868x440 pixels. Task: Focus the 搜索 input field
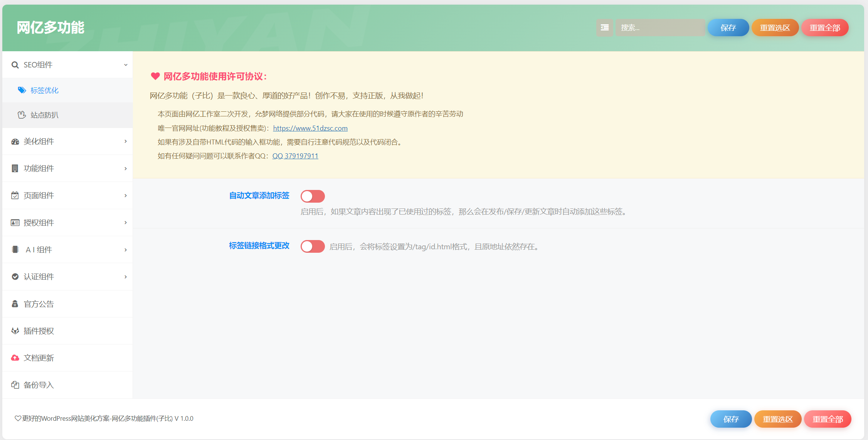(660, 28)
